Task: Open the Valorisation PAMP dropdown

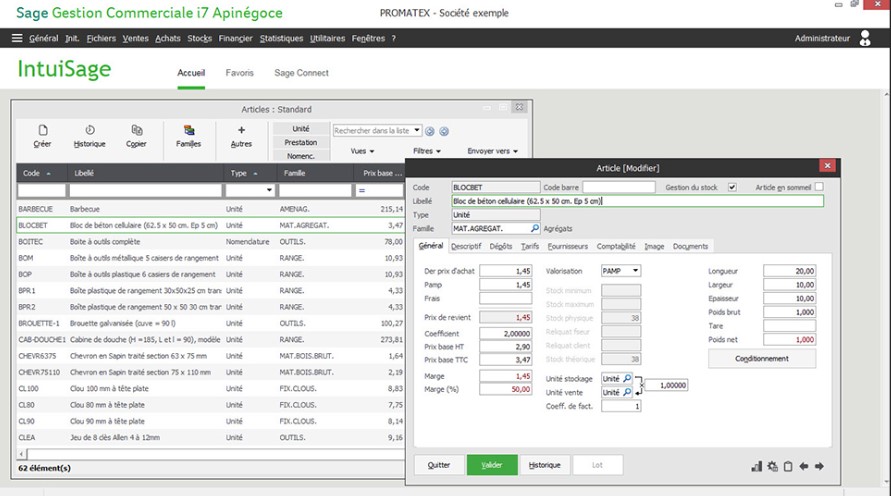Action: tap(635, 271)
